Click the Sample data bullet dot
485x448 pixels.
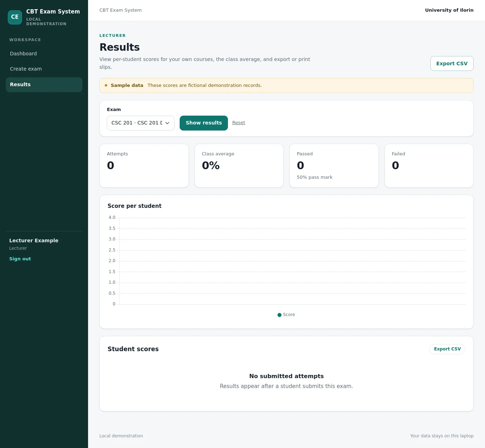pyautogui.click(x=106, y=85)
